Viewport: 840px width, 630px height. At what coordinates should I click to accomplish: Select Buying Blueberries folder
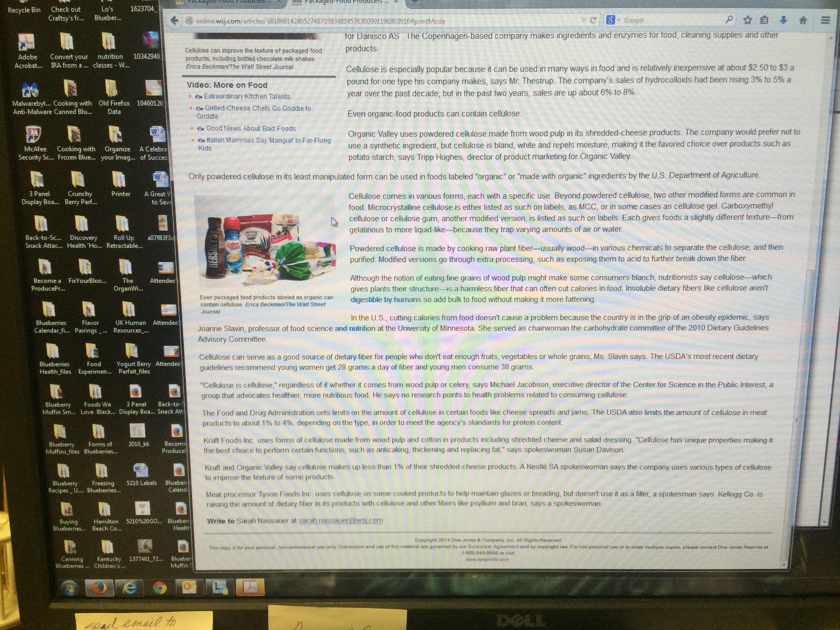point(69,517)
